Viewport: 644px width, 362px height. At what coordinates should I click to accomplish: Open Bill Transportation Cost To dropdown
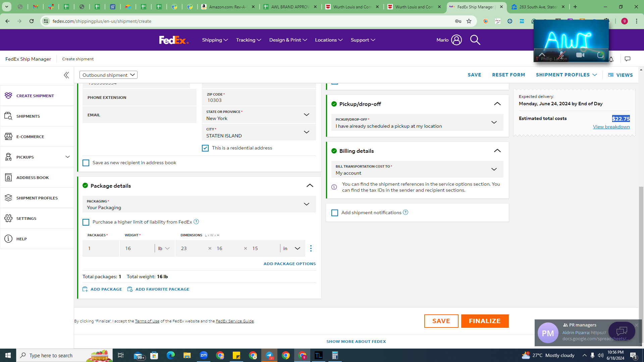coord(417,169)
